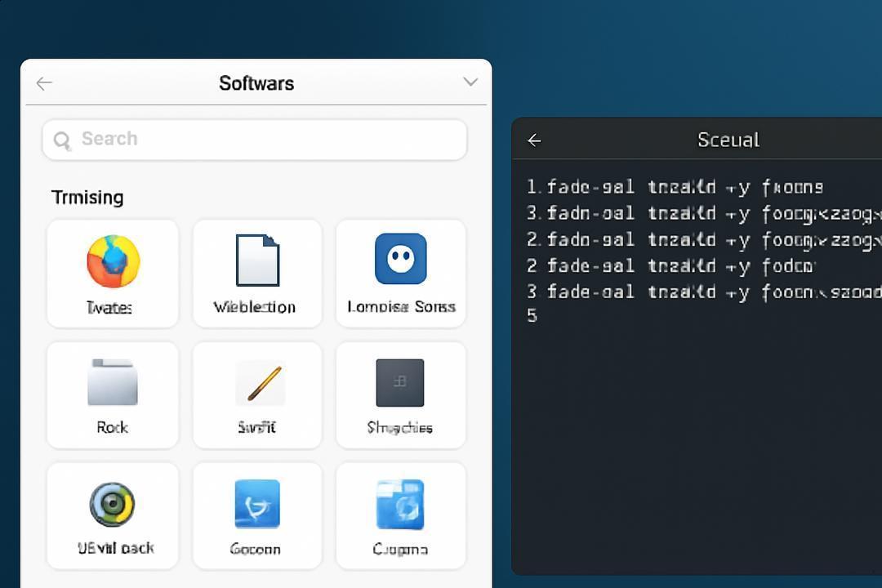Viewport: 882px width, 588px height.
Task: Open the Goconn blue app icon
Action: click(257, 504)
